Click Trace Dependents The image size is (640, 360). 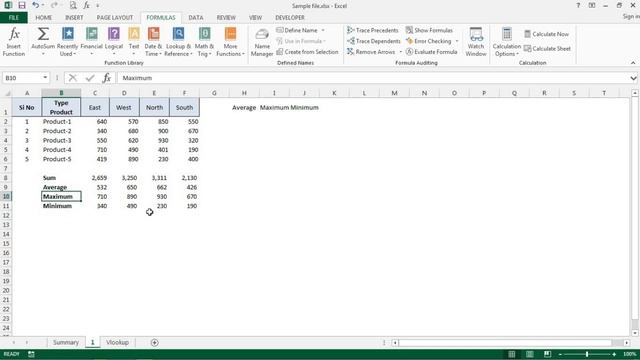tap(374, 41)
